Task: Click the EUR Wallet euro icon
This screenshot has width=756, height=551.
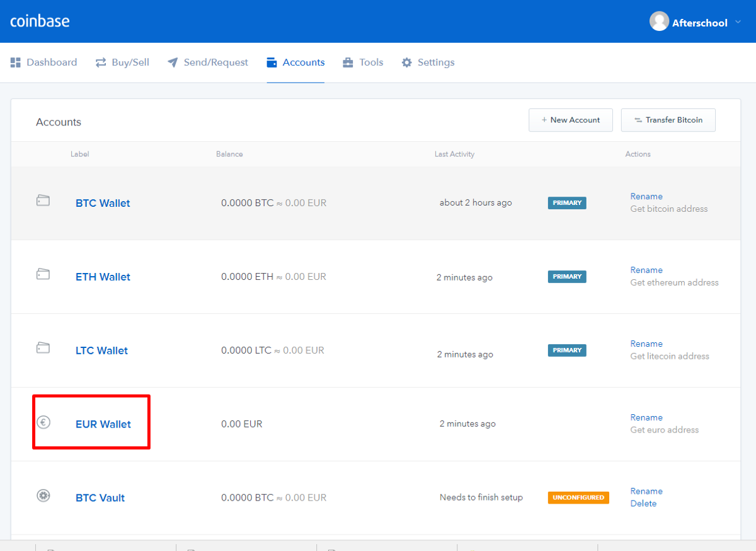Action: click(43, 422)
